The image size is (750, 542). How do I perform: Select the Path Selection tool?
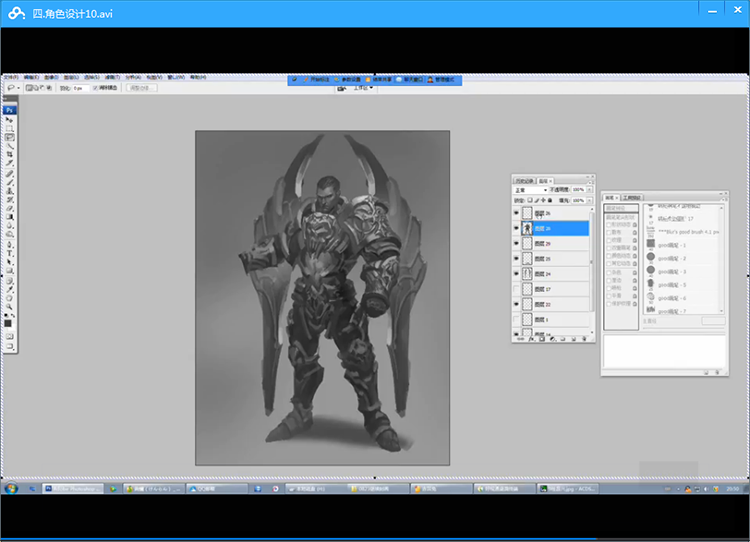[x=9, y=262]
